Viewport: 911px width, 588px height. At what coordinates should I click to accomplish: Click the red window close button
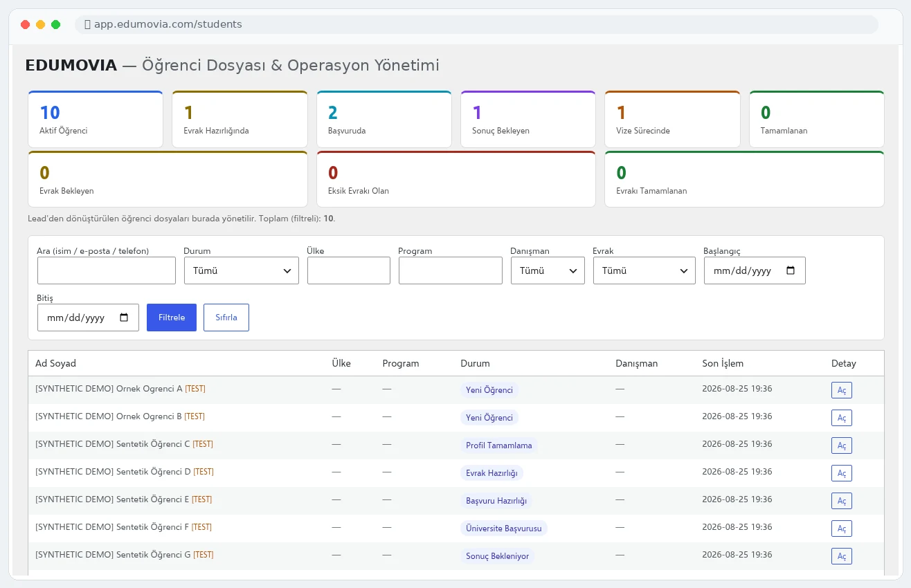[x=26, y=25]
